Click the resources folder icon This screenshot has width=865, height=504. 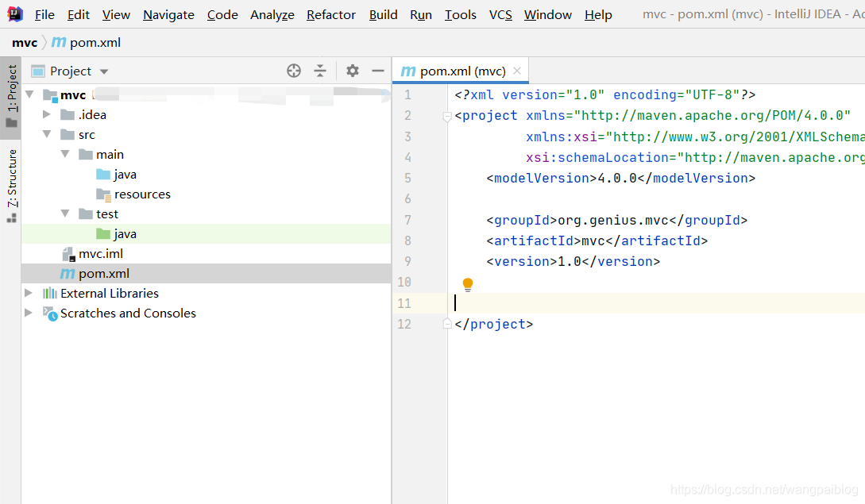pyautogui.click(x=104, y=194)
